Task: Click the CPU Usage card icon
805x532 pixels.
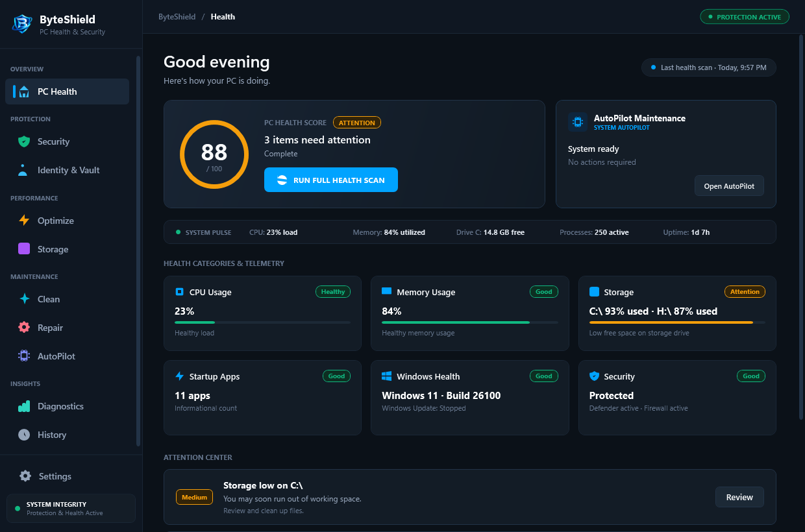Action: coord(180,292)
